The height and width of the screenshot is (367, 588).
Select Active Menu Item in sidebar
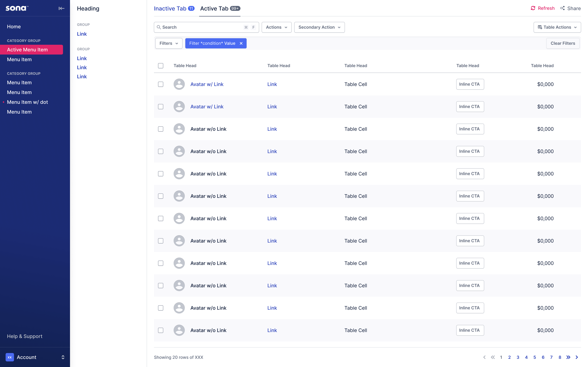[x=27, y=49]
